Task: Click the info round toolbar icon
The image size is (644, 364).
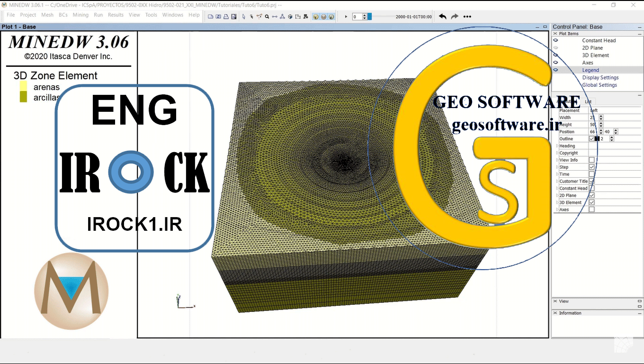Action: [x=331, y=16]
